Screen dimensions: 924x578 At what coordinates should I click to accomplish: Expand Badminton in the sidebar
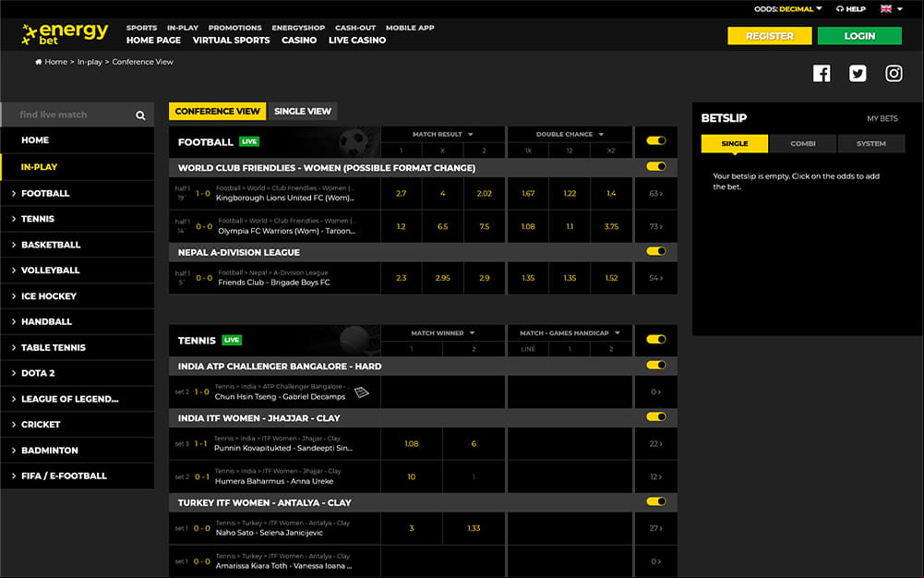pyautogui.click(x=78, y=451)
